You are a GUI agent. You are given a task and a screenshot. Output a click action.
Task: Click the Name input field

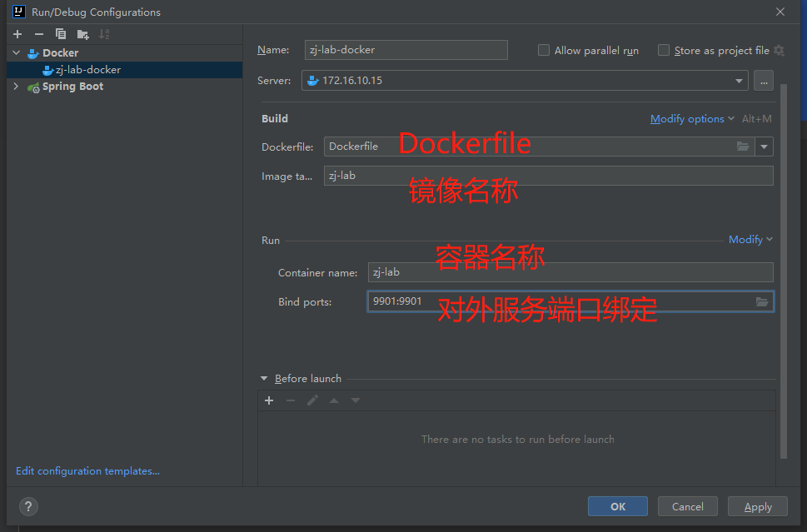click(x=406, y=50)
